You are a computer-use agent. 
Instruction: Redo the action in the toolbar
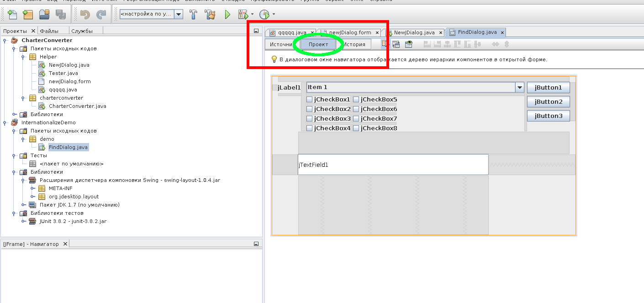point(101,15)
